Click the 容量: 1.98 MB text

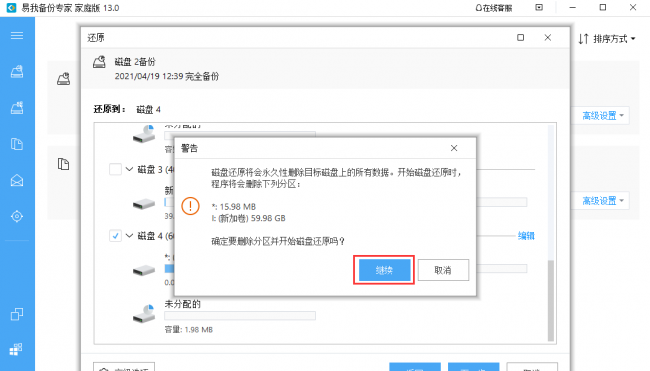pos(189,330)
